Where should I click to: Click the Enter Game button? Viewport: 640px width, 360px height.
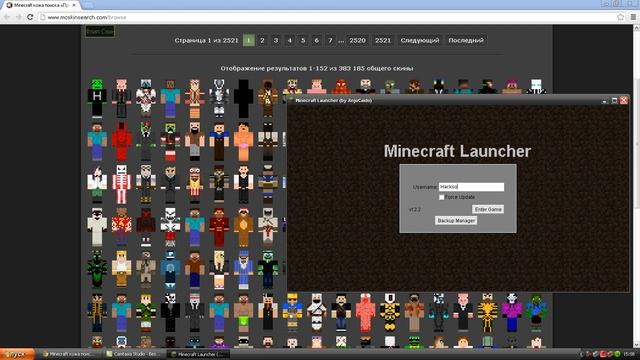488,209
